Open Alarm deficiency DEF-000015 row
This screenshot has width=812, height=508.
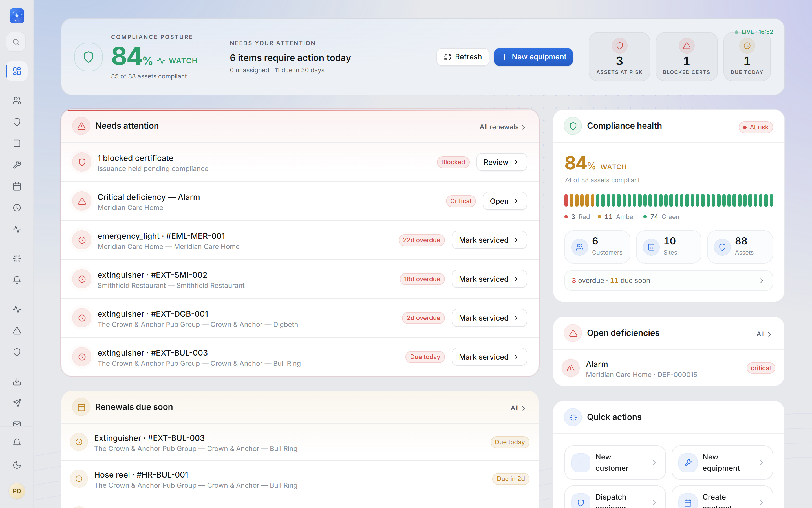click(668, 369)
